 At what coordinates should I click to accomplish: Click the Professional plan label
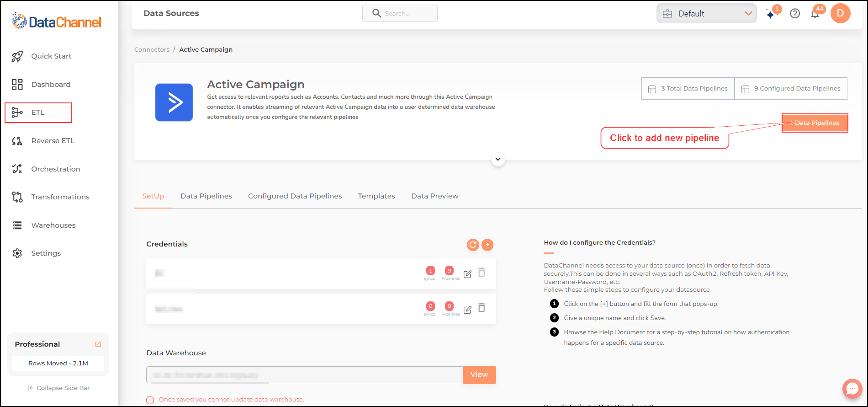point(37,344)
